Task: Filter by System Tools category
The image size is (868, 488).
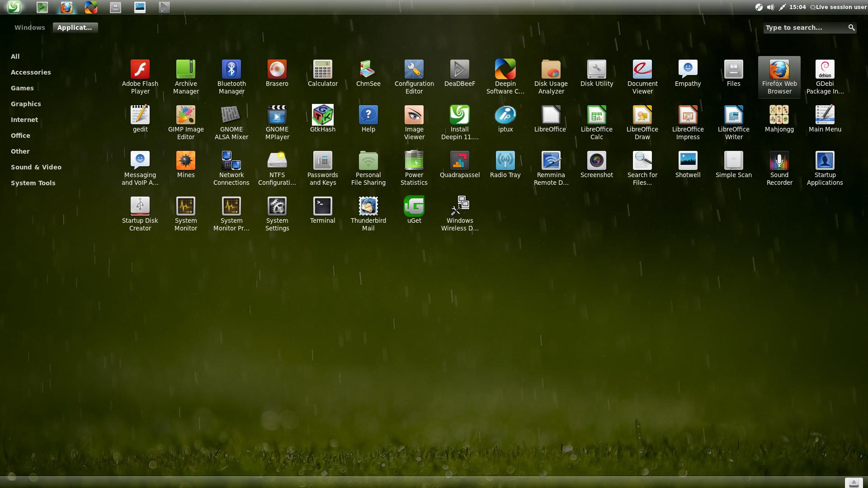Action: [33, 183]
